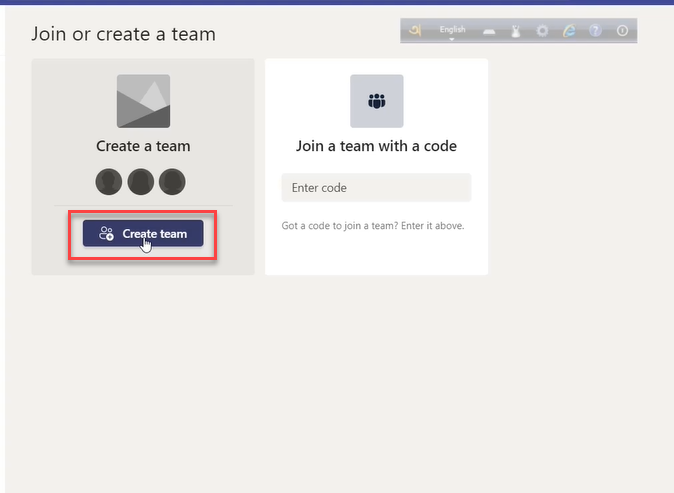Click the Internet Explorer icon in toolbar
The image size is (674, 493).
(569, 31)
